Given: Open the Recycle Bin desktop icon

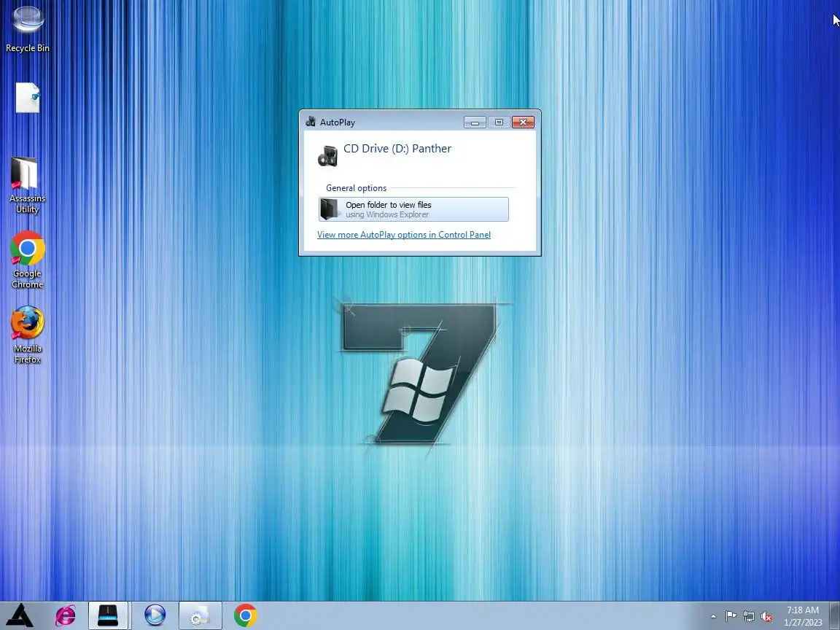Looking at the screenshot, I should click(27, 28).
